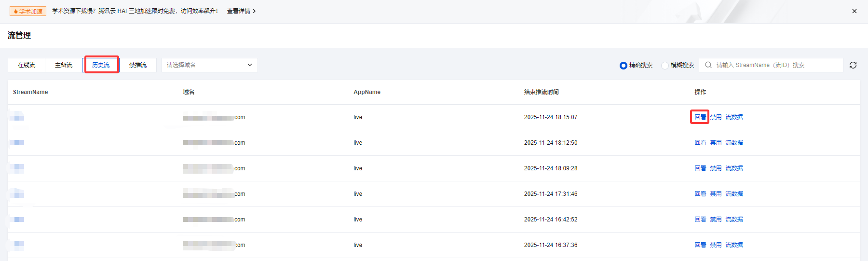
Task: Open 流数据 for stream ended 16:37:36
Action: [x=734, y=245]
